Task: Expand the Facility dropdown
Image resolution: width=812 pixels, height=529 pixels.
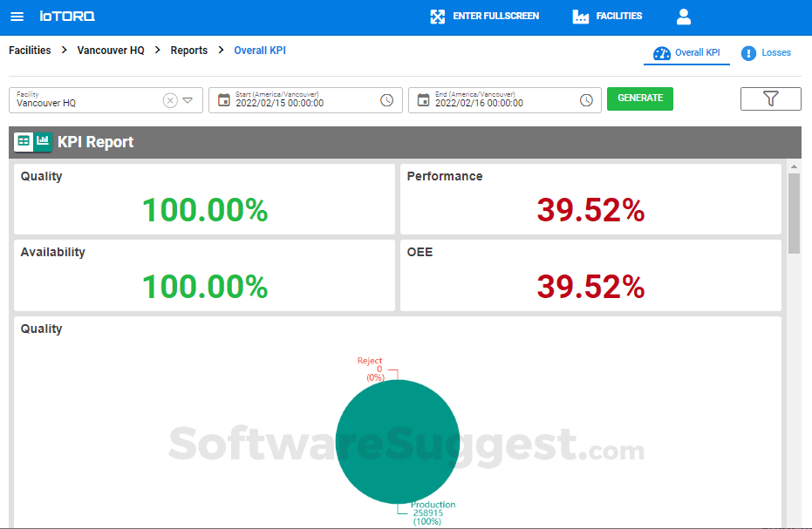Action: [x=188, y=99]
